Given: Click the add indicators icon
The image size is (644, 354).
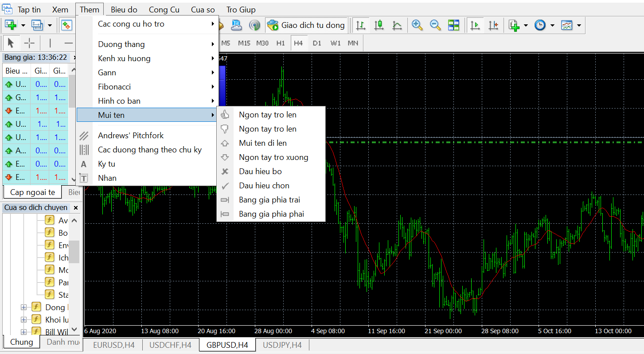Looking at the screenshot, I should (x=514, y=25).
